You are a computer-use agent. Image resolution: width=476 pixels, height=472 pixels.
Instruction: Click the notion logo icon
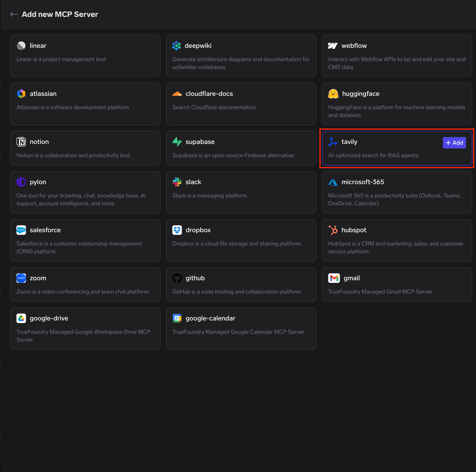click(x=21, y=142)
